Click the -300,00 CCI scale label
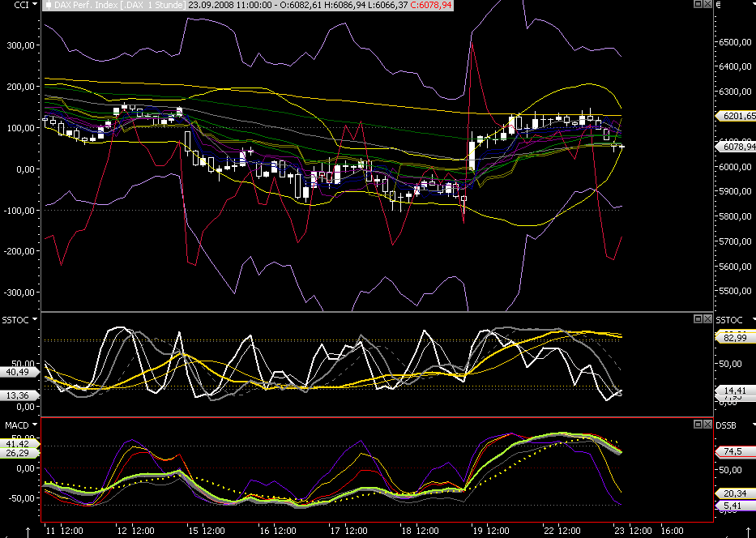Viewport: 756px width, 538px height. click(19, 292)
